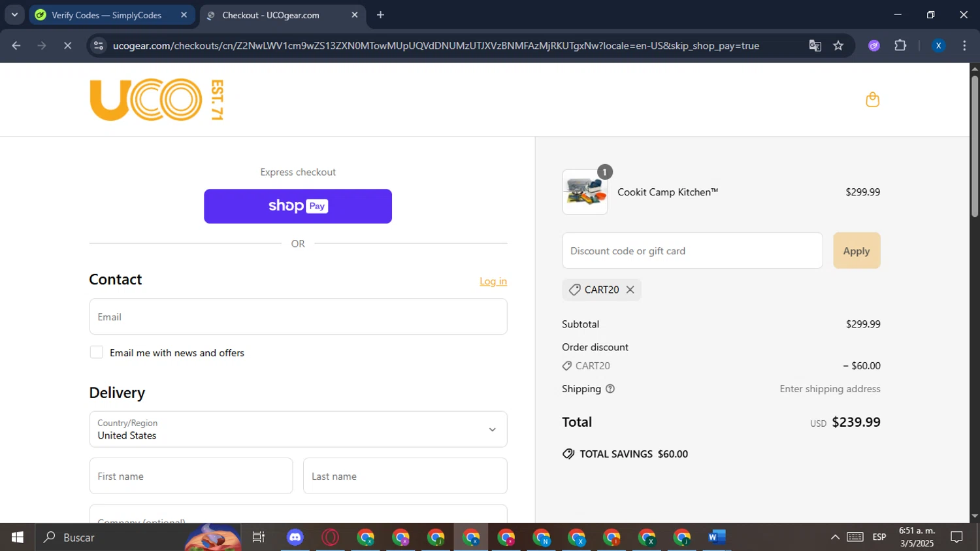Screen dimensions: 980x551
Task: Click the total price $239.99
Action: coord(856,422)
